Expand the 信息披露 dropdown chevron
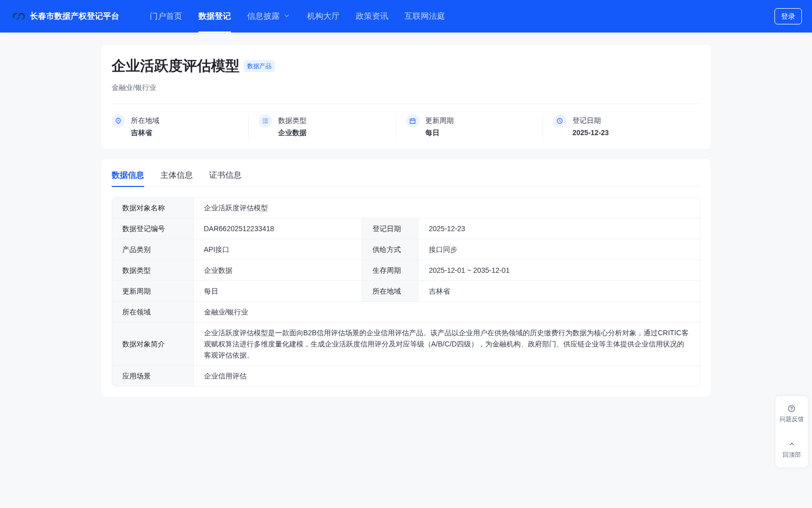The height and width of the screenshot is (508, 812). [287, 16]
